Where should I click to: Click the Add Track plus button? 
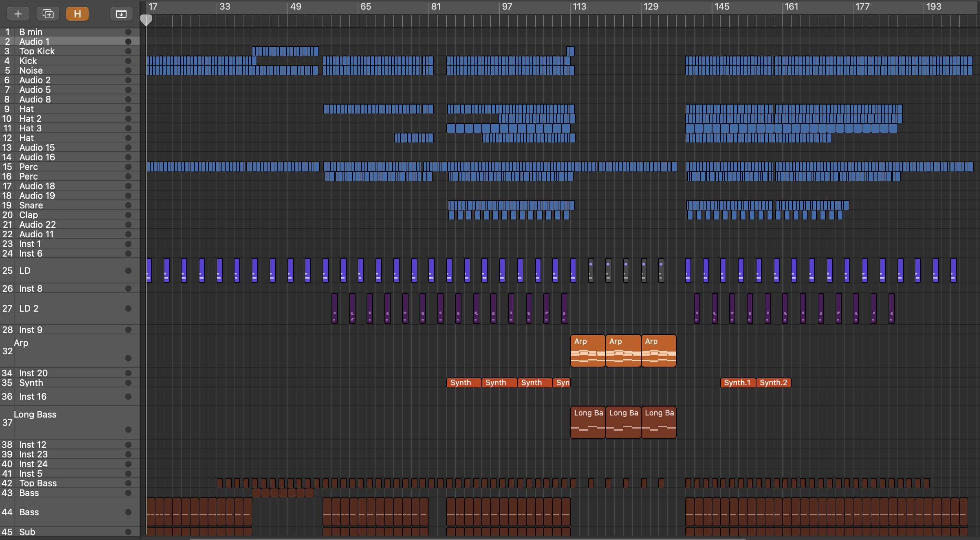[x=18, y=14]
